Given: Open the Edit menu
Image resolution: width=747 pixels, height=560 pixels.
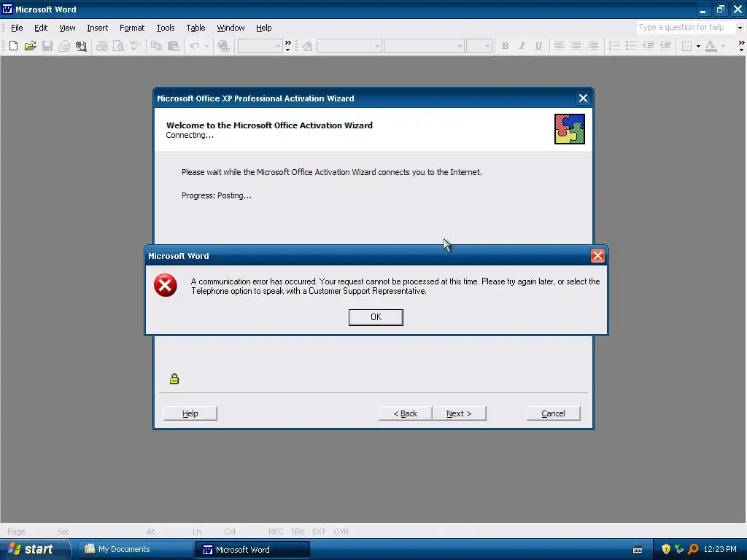Looking at the screenshot, I should pyautogui.click(x=41, y=28).
